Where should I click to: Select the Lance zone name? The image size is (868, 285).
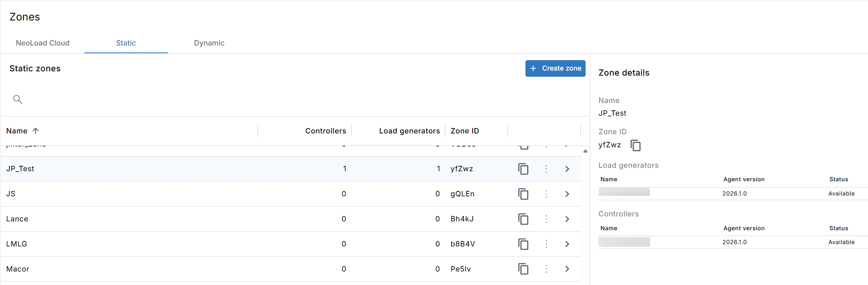pos(17,219)
